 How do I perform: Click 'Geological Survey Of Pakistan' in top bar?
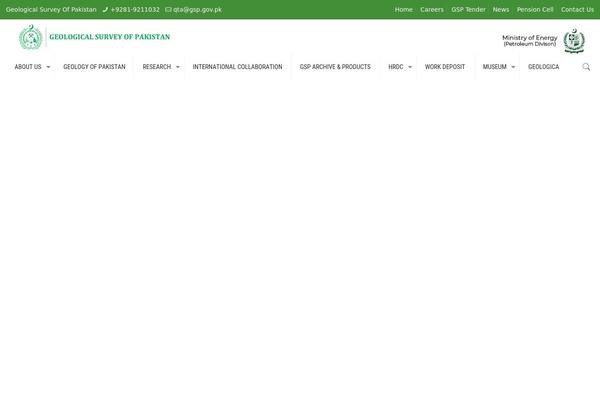tap(51, 10)
